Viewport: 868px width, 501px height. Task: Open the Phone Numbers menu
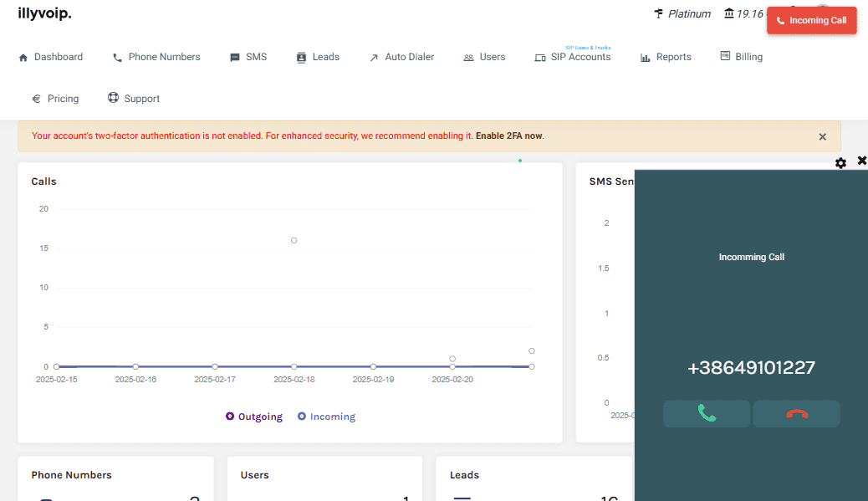click(x=156, y=57)
